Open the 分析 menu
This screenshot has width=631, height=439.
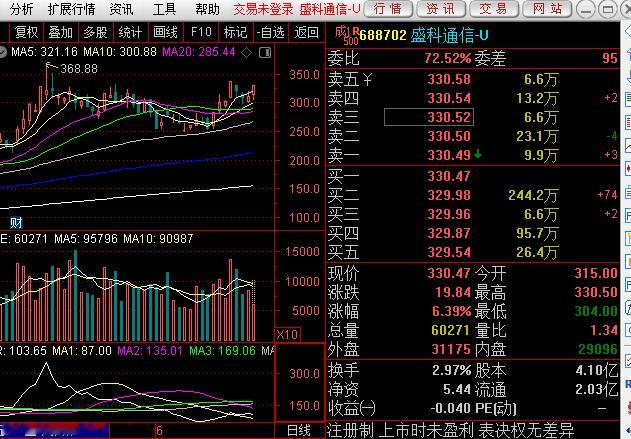(x=22, y=9)
